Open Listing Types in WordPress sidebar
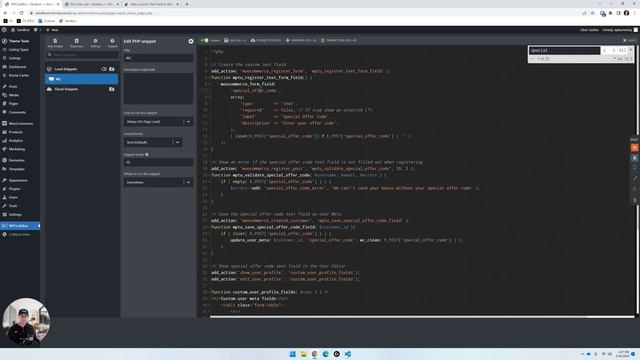Image resolution: width=640 pixels, height=360 pixels. [x=20, y=49]
